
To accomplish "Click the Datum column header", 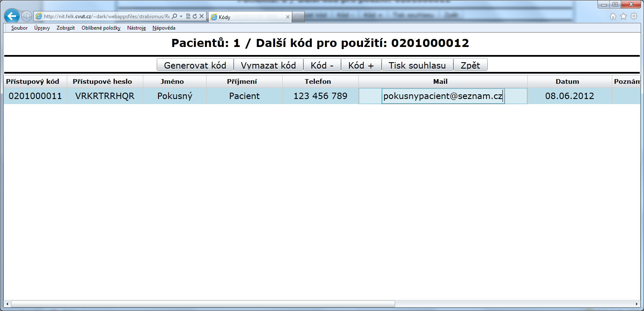I will coord(570,81).
